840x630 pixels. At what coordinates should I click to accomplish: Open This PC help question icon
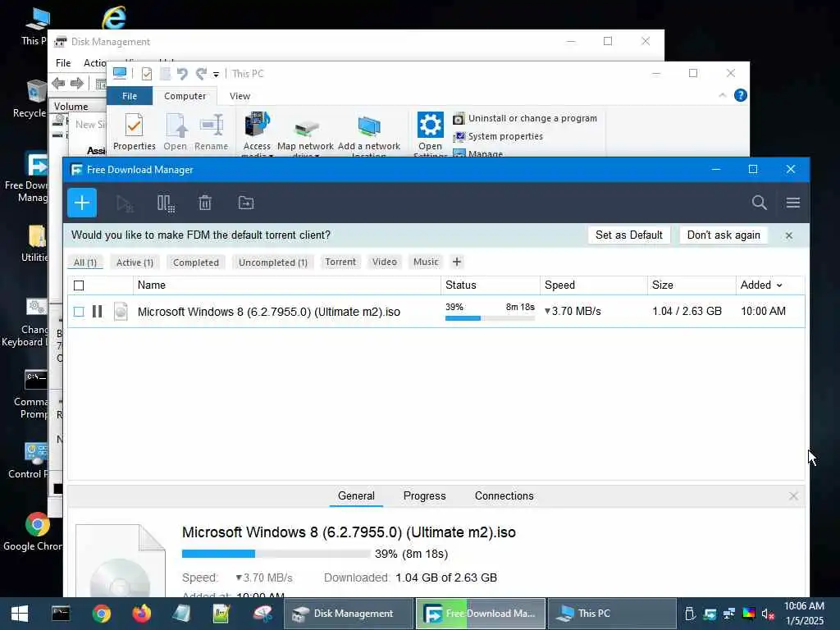[x=741, y=95]
